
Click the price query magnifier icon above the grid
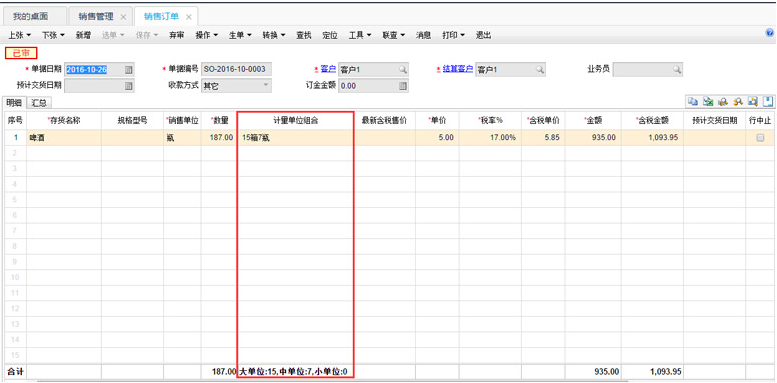tap(738, 102)
